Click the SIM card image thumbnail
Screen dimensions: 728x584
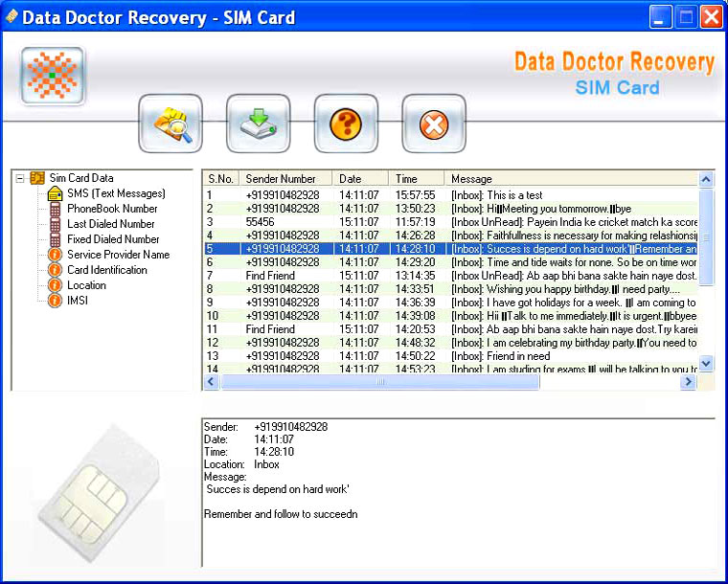(x=100, y=492)
